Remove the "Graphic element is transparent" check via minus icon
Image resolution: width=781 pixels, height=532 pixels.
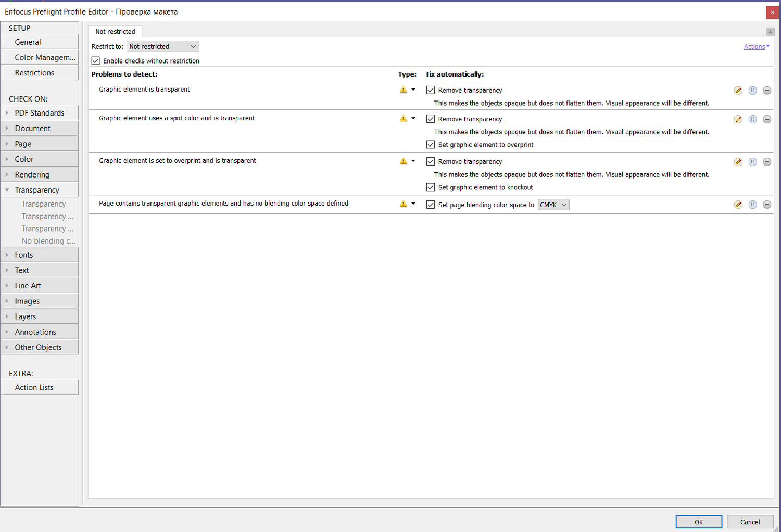(x=767, y=91)
